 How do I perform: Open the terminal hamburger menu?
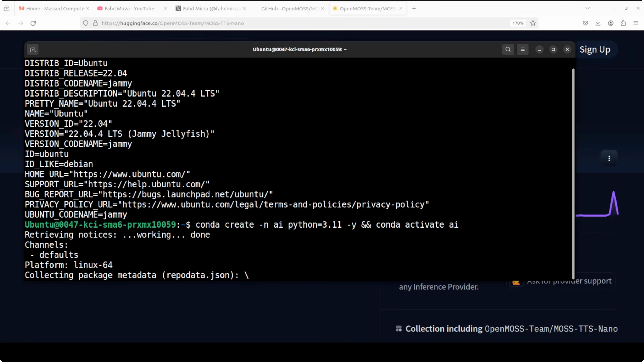[523, 49]
